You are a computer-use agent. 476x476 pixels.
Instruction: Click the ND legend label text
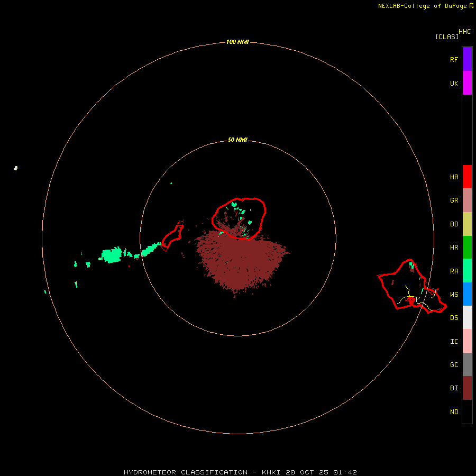point(454,411)
